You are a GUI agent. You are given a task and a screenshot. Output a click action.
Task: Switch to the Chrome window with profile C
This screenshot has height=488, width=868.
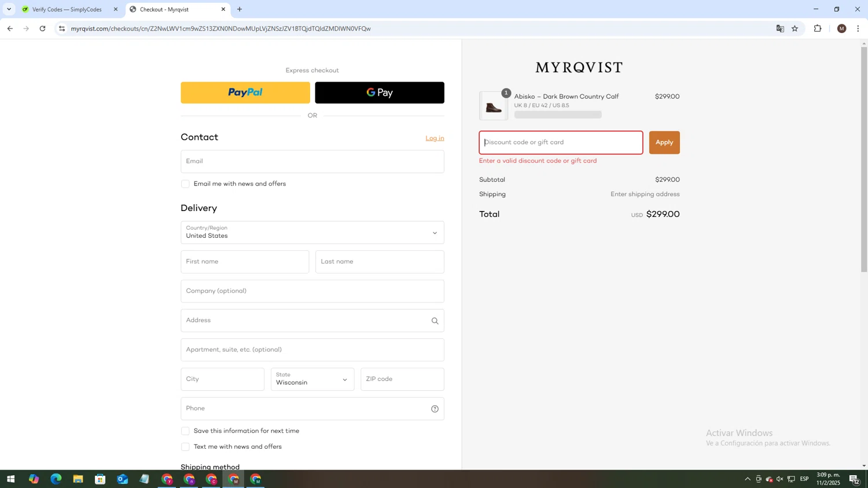coord(211,479)
